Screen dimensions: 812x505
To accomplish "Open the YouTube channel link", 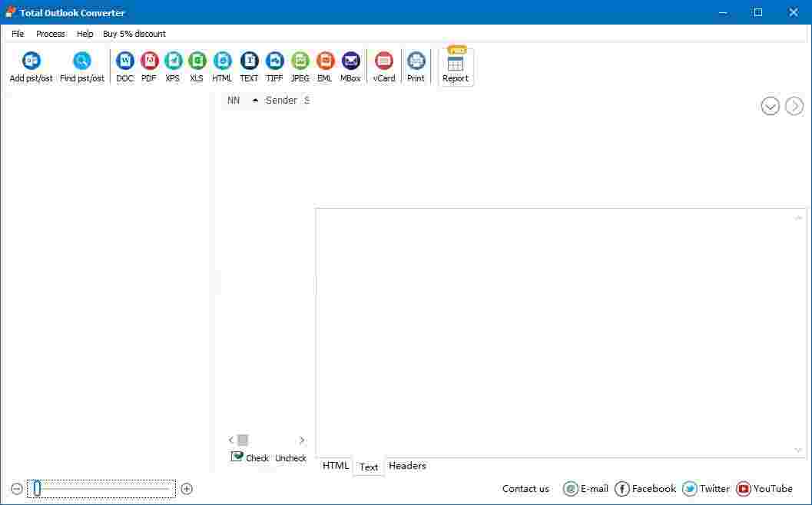I will pos(764,488).
